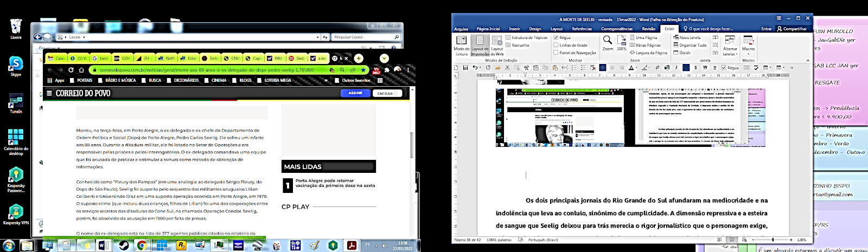Click the font color A swatch
This screenshot has height=252, width=868.
[x=631, y=68]
